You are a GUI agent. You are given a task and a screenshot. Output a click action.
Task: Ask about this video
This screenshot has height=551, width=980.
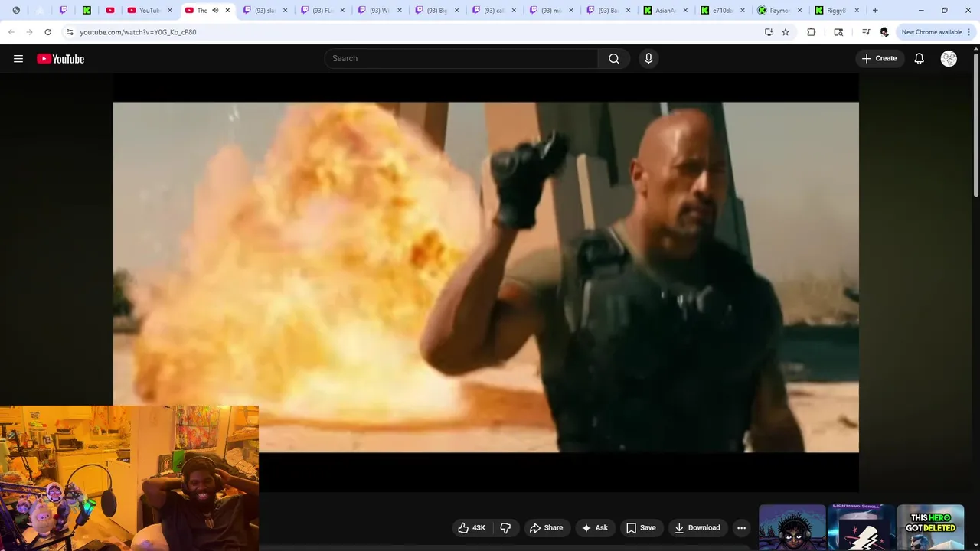595,527
